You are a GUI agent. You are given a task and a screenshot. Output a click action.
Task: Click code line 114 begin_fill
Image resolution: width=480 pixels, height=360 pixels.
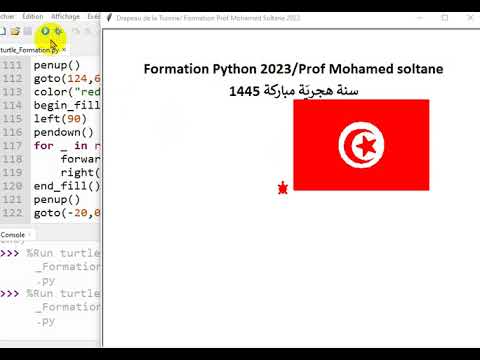point(67,105)
